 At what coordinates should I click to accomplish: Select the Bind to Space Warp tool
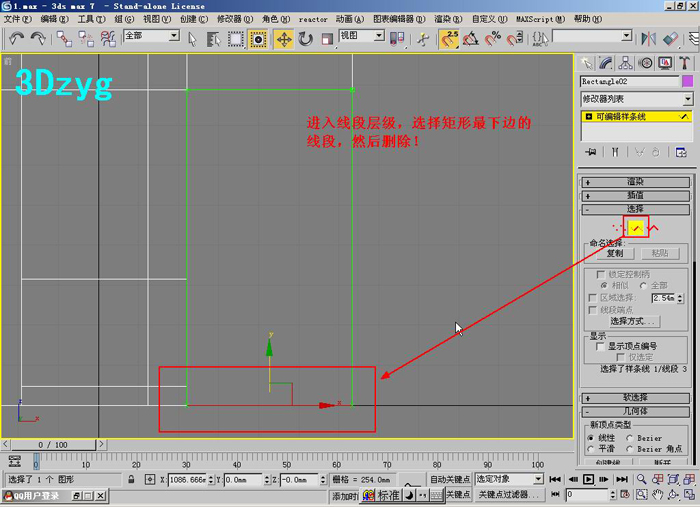coord(108,39)
